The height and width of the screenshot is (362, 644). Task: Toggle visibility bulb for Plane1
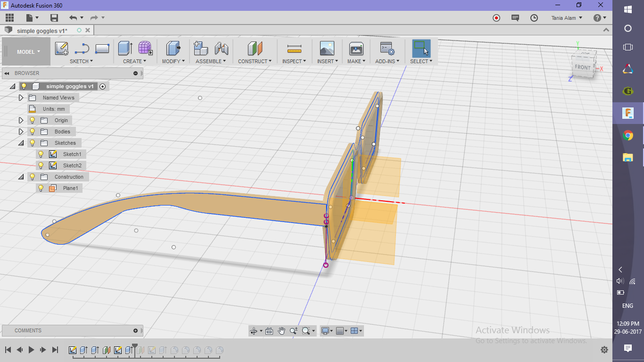point(41,188)
